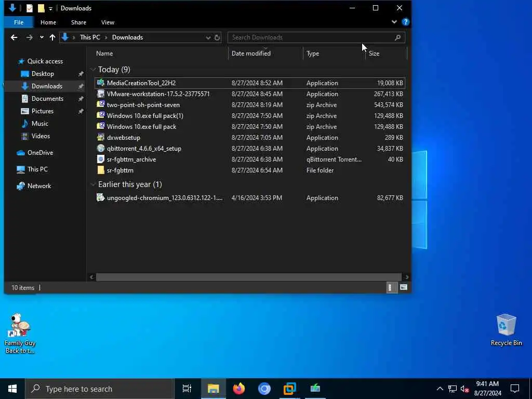Open Chromium browser from the taskbar
532x399 pixels.
coord(264,389)
